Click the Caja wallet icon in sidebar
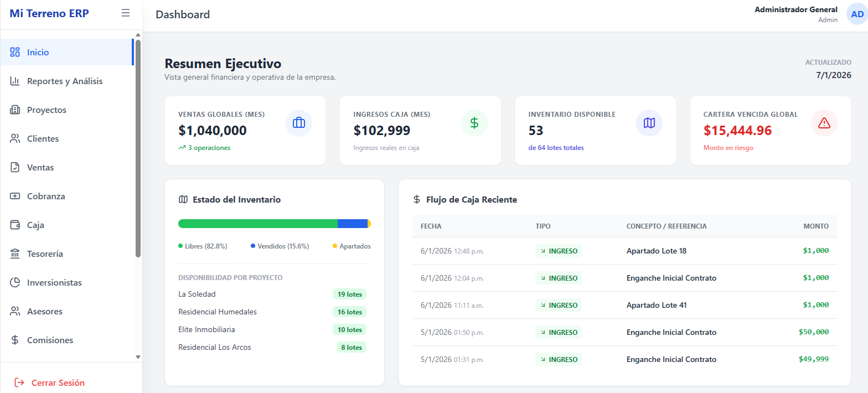The image size is (868, 393). pos(15,225)
